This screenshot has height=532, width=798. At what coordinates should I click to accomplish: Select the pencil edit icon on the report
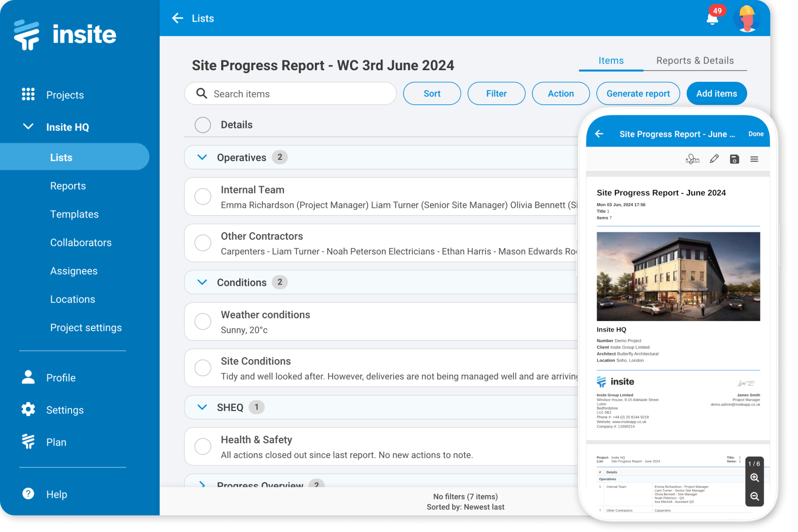click(714, 158)
